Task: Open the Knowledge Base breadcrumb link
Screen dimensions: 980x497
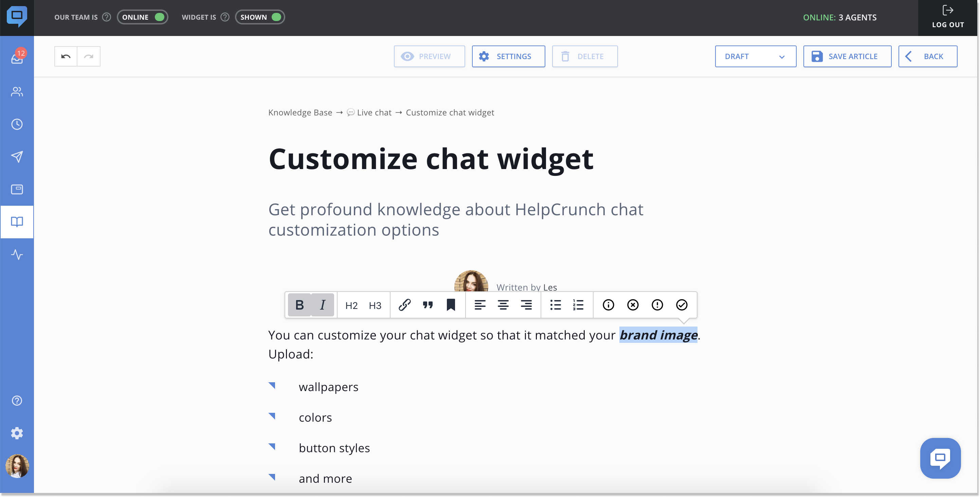Action: click(x=300, y=113)
